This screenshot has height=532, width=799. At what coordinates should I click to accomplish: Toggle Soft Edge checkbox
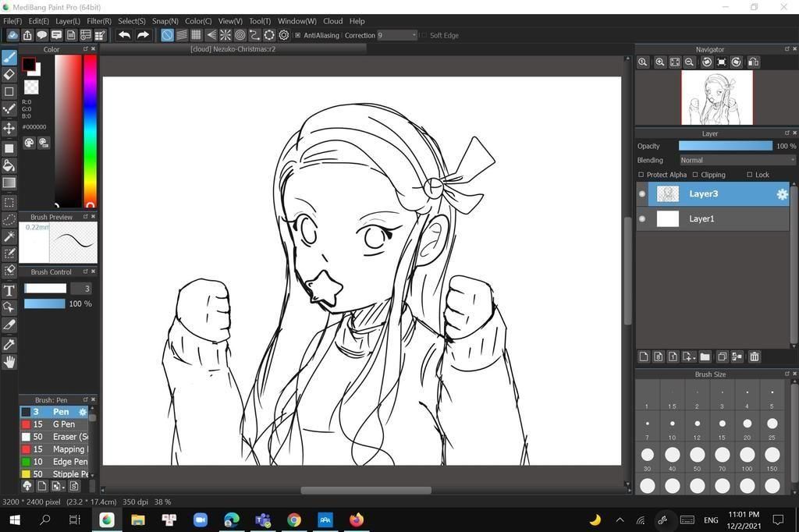click(423, 35)
